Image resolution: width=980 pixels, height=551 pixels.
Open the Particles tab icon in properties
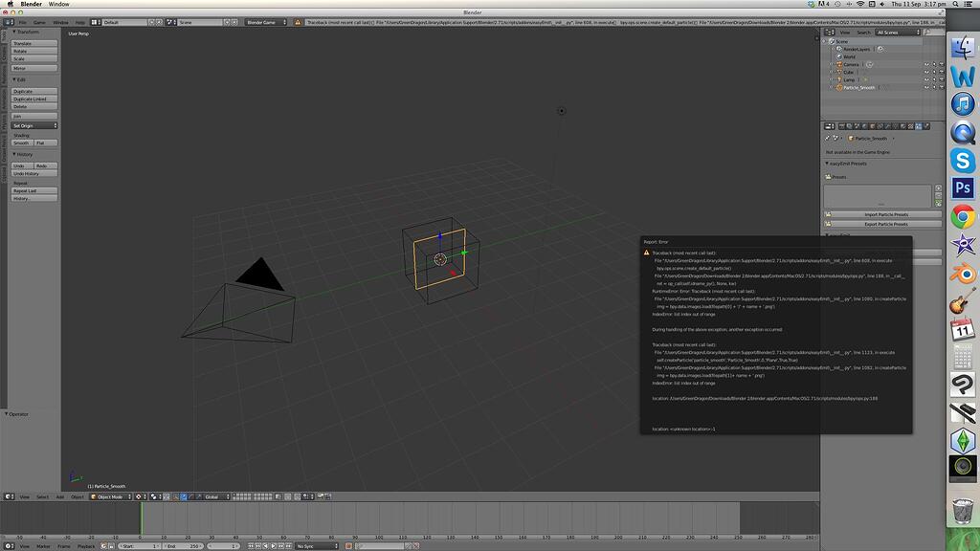tap(918, 126)
